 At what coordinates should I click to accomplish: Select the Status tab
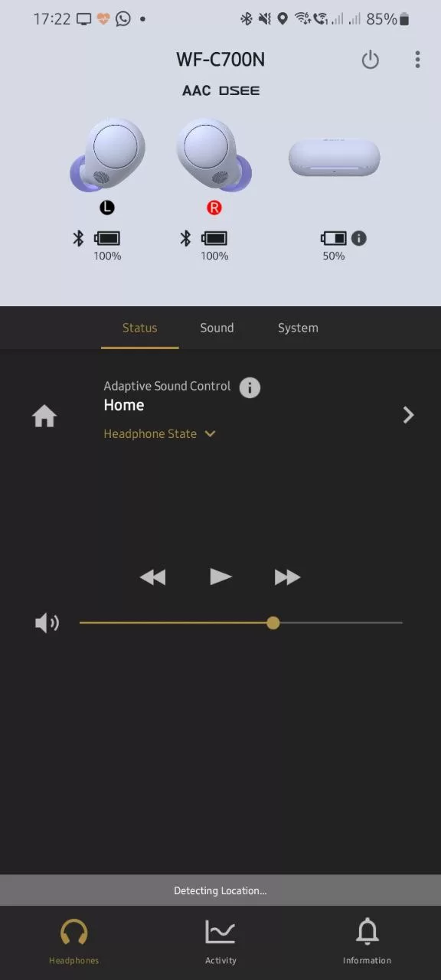point(139,328)
